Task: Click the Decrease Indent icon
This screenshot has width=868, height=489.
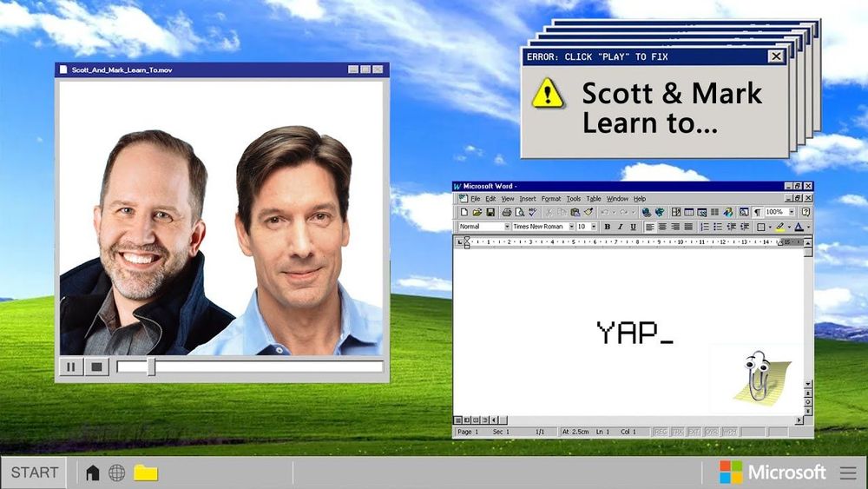Action: (731, 227)
